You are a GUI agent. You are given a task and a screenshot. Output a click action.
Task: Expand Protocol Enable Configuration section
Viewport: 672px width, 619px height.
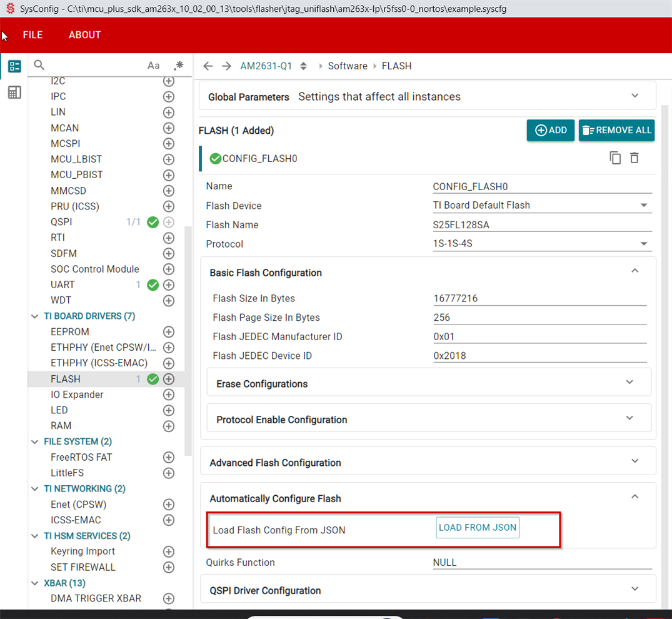point(629,418)
